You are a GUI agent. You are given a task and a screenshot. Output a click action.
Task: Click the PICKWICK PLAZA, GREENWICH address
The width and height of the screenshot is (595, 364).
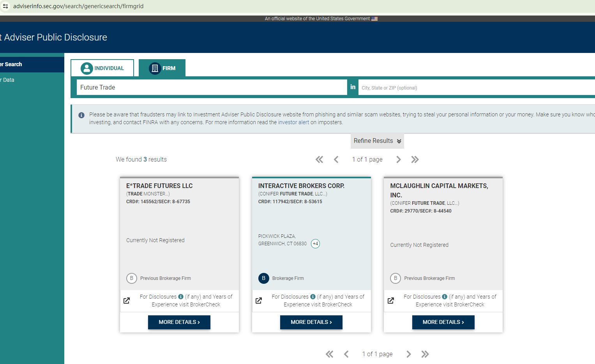pyautogui.click(x=282, y=240)
